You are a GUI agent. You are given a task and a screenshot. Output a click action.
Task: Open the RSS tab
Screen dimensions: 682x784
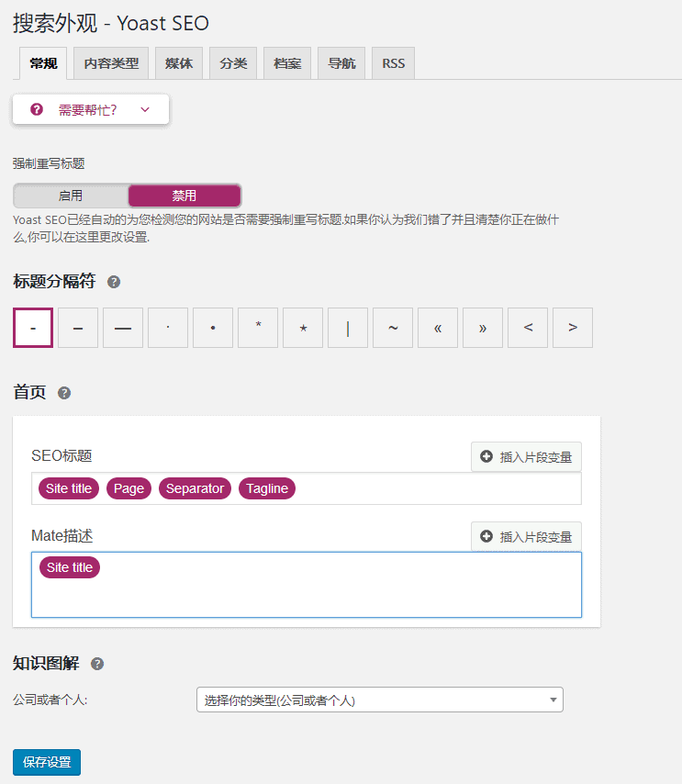[x=393, y=63]
